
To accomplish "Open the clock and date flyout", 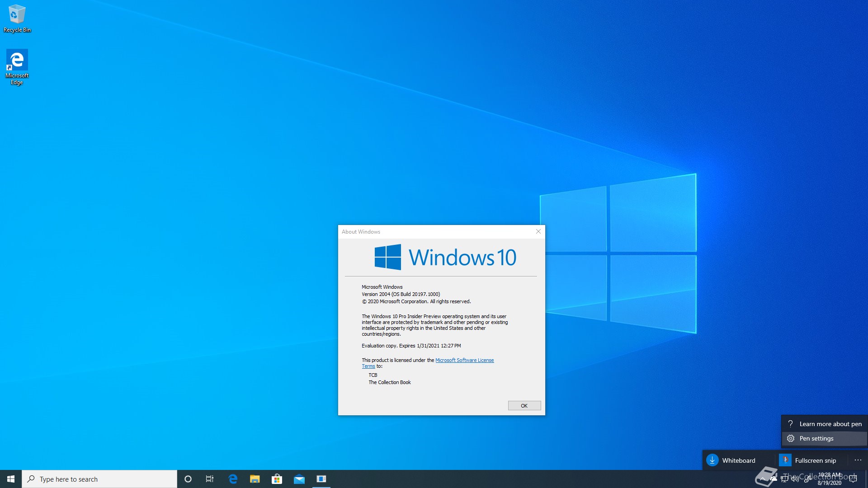I will pos(830,479).
